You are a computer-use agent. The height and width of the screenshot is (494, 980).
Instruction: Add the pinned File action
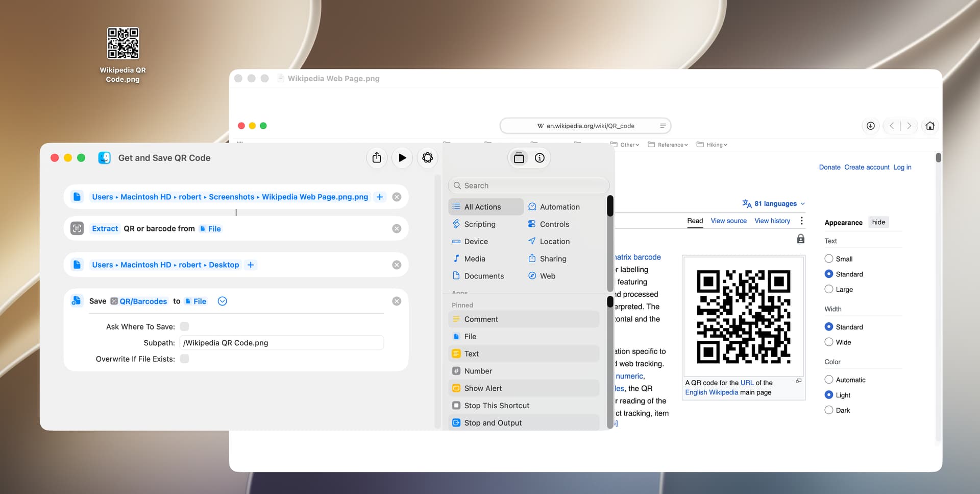point(524,337)
